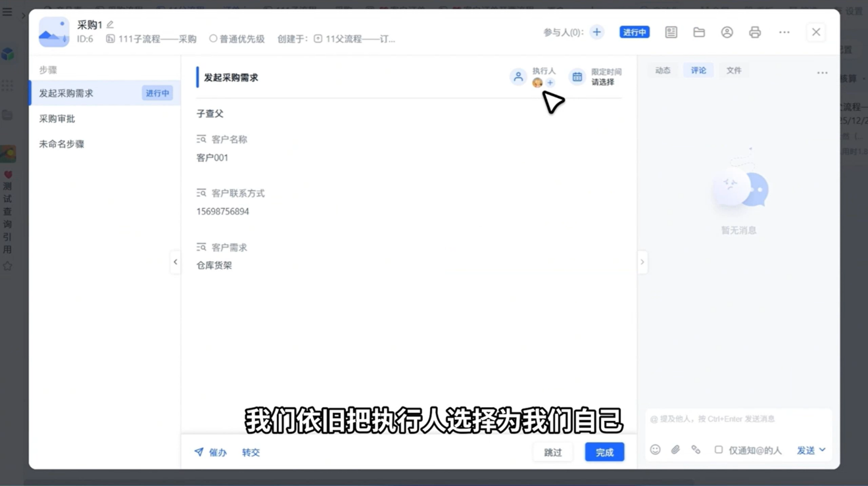The width and height of the screenshot is (868, 486).
Task: Click the 客户需求 field label
Action: point(229,248)
